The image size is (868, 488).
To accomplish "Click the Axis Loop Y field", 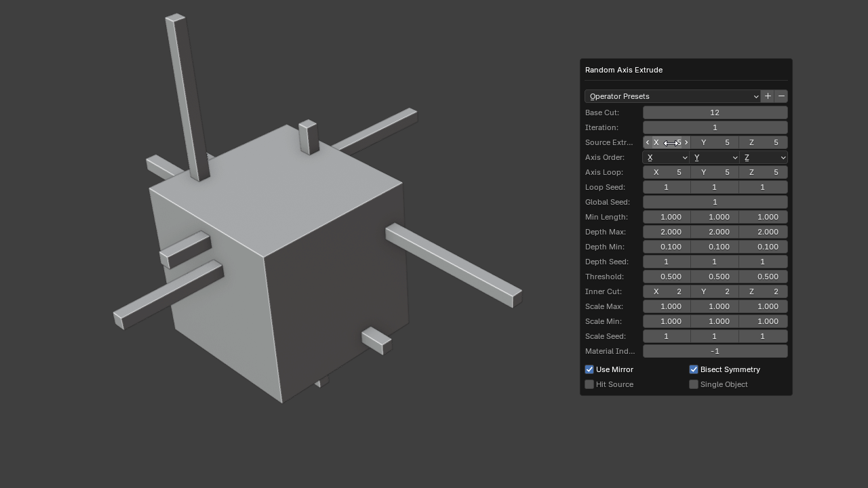I will click(715, 172).
